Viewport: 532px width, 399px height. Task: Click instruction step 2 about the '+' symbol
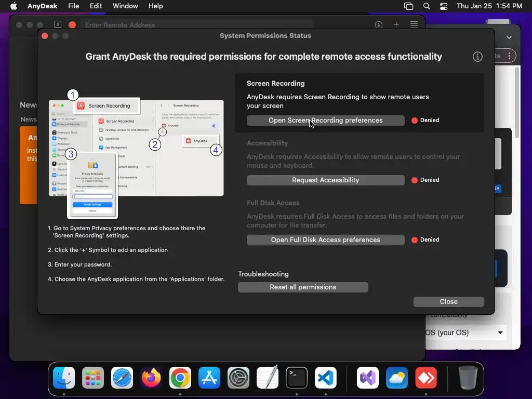point(108,250)
